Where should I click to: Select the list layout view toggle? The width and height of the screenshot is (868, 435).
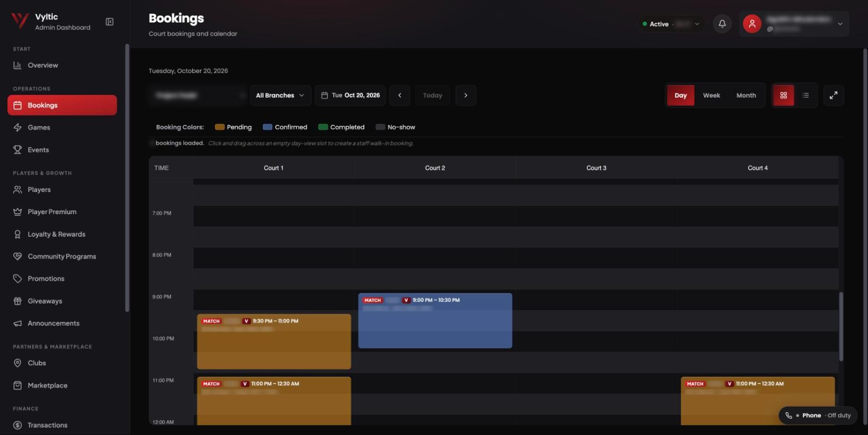point(805,95)
